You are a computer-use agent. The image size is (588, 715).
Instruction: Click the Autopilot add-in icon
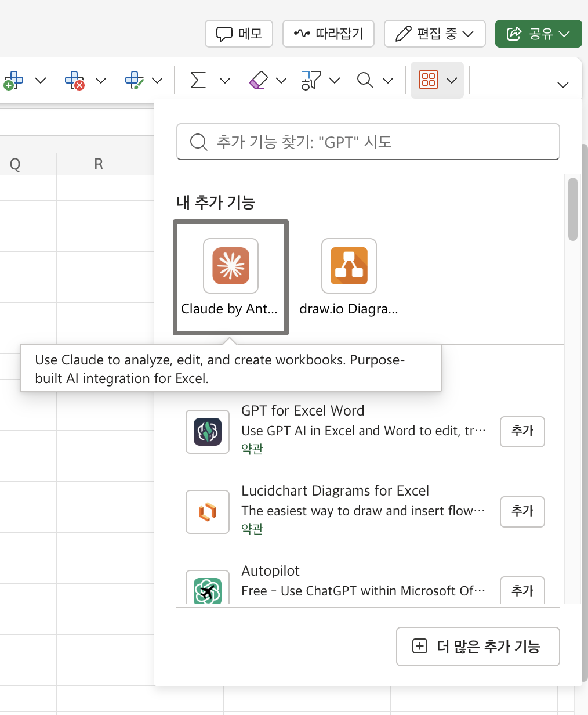[x=208, y=587]
